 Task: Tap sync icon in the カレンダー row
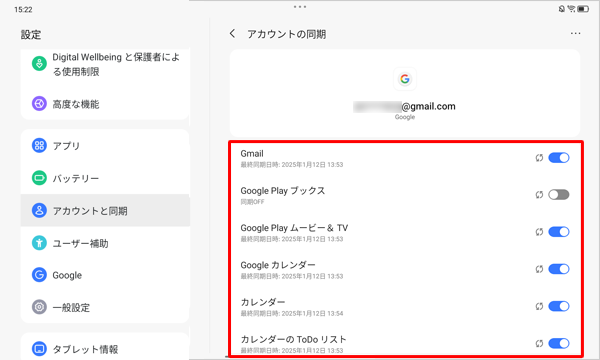click(x=539, y=306)
